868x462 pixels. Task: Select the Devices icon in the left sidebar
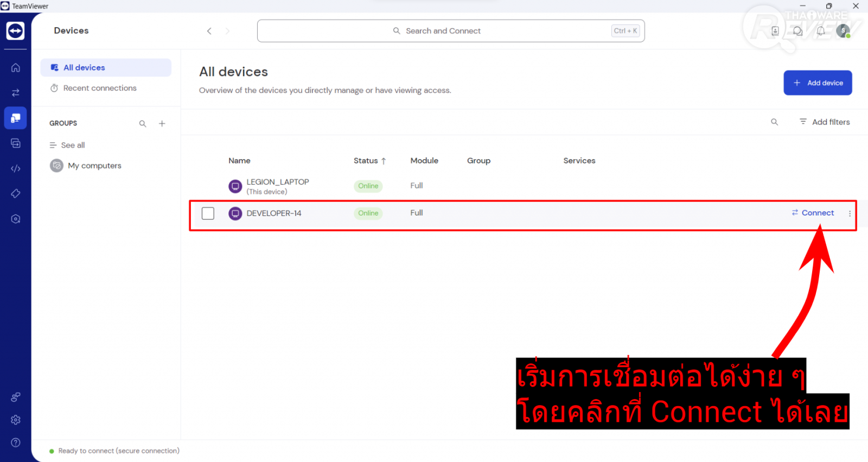click(16, 118)
